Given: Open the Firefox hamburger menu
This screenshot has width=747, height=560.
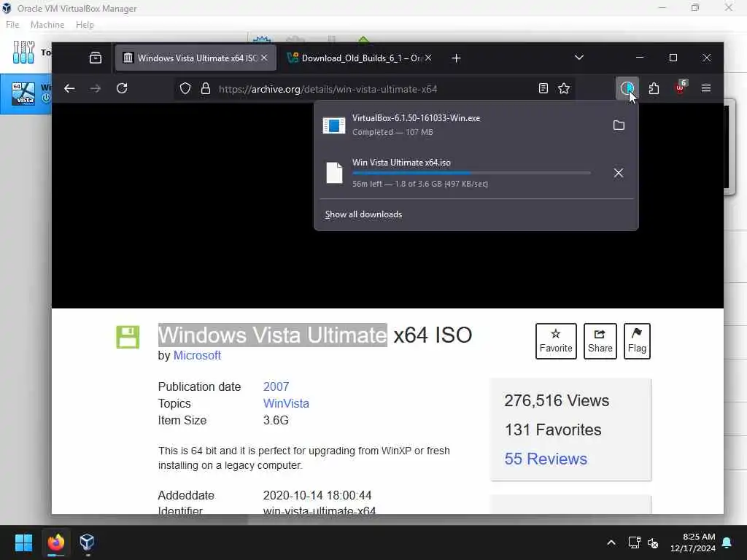Looking at the screenshot, I should point(706,88).
